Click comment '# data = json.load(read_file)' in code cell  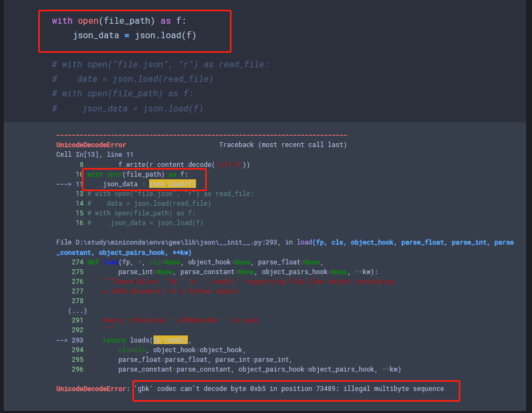[x=132, y=79]
